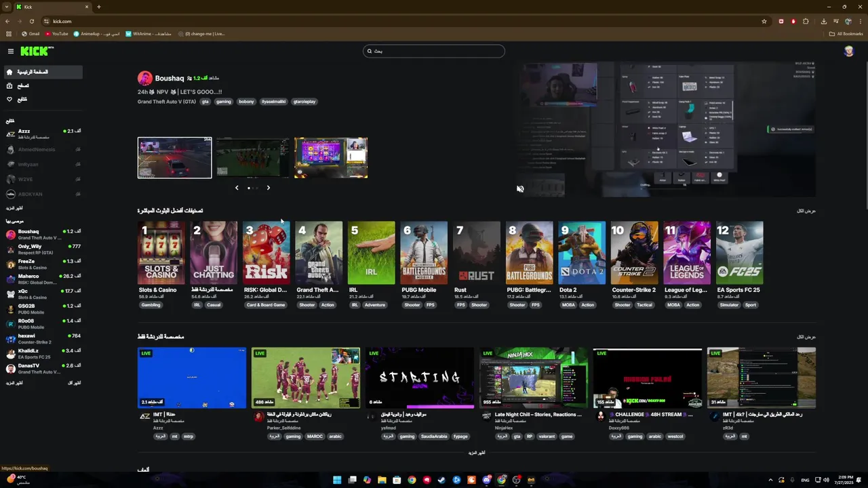Viewport: 868px width, 488px height.
Task: Open the STARTING live stream thumbnail
Action: pyautogui.click(x=420, y=378)
